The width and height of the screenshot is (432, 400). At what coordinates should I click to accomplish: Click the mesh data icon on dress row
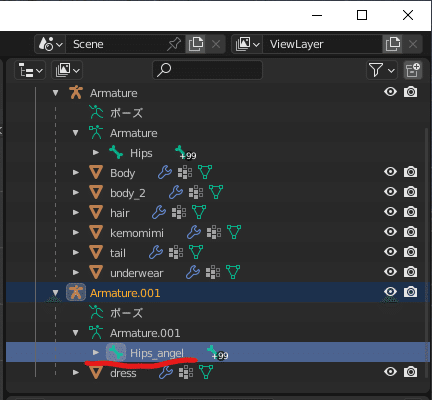click(206, 372)
